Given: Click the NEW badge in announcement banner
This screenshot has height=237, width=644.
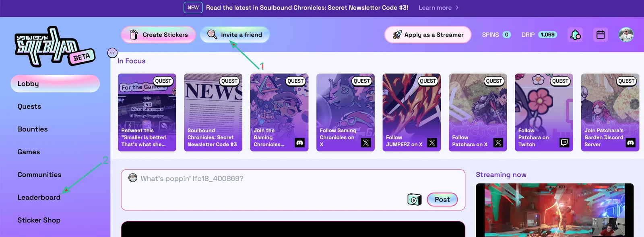Looking at the screenshot, I should 193,8.
